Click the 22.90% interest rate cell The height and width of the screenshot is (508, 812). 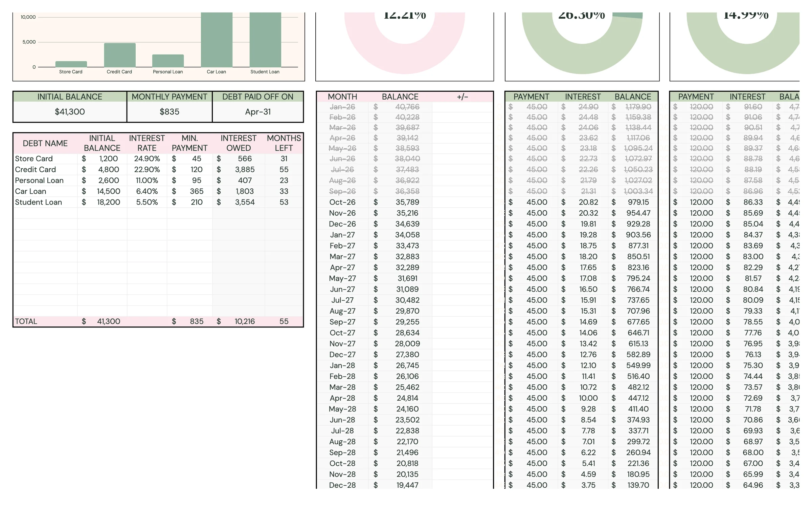147,169
